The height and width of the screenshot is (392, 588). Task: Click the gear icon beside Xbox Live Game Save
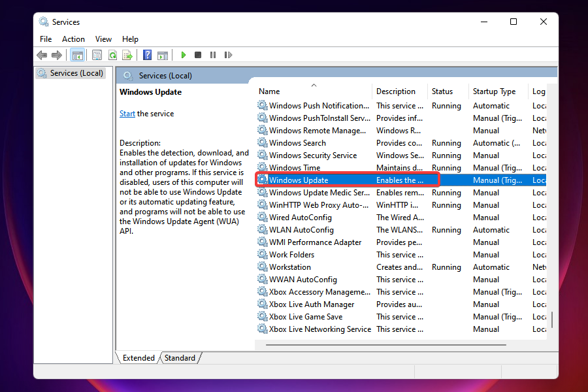click(x=263, y=316)
